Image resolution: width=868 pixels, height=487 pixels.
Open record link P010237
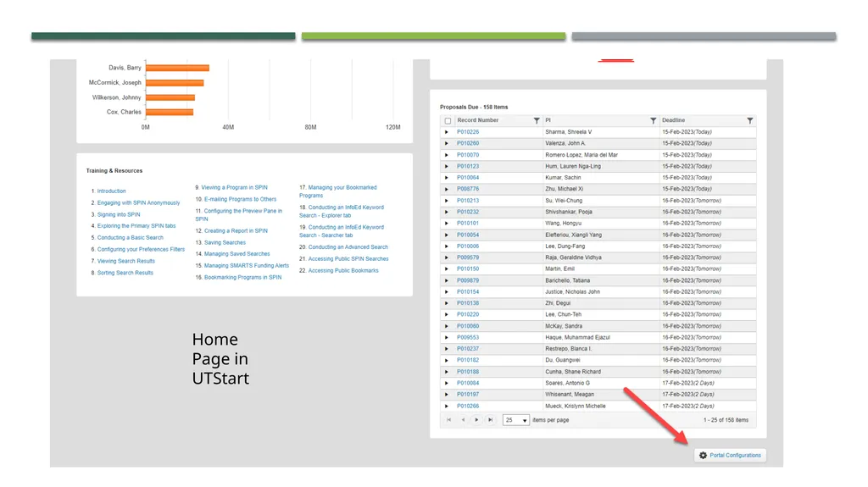(468, 349)
